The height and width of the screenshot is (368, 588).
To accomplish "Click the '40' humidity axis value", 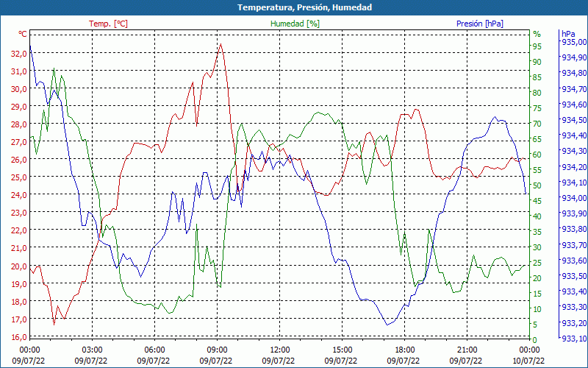I will [537, 216].
